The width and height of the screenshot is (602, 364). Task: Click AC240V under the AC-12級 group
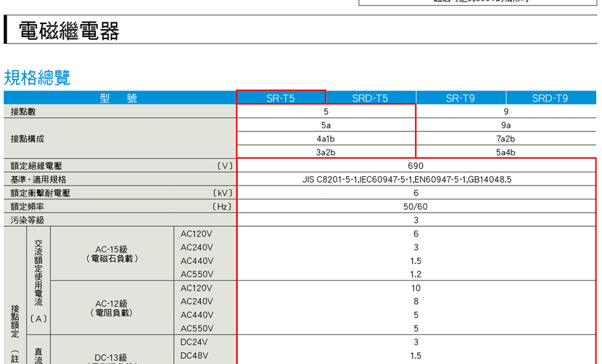coord(197,302)
